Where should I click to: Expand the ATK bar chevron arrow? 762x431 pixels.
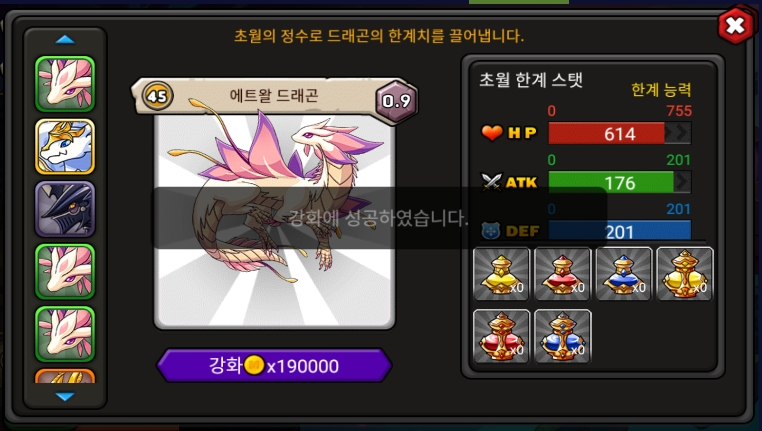[x=683, y=182]
